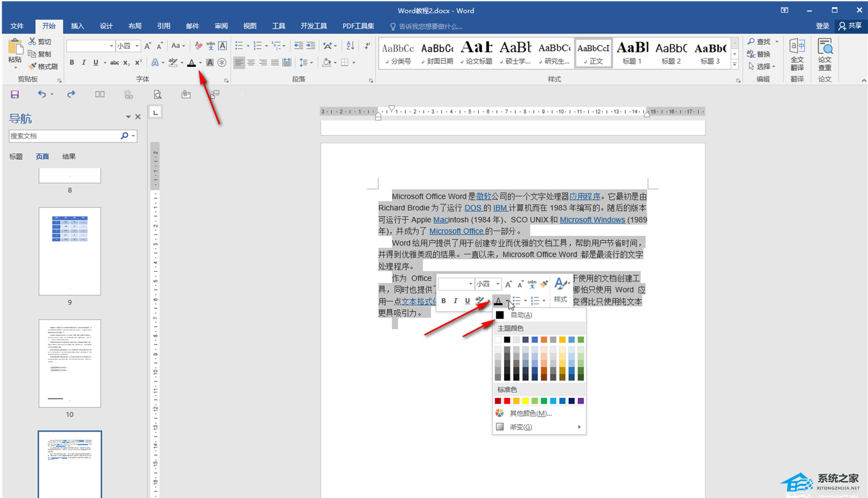
Task: Expand the ribbon font color dropdown arrow
Action: coord(200,63)
